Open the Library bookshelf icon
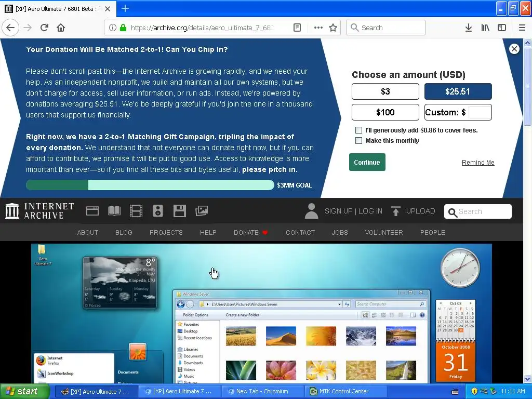532x399 pixels. click(485, 28)
